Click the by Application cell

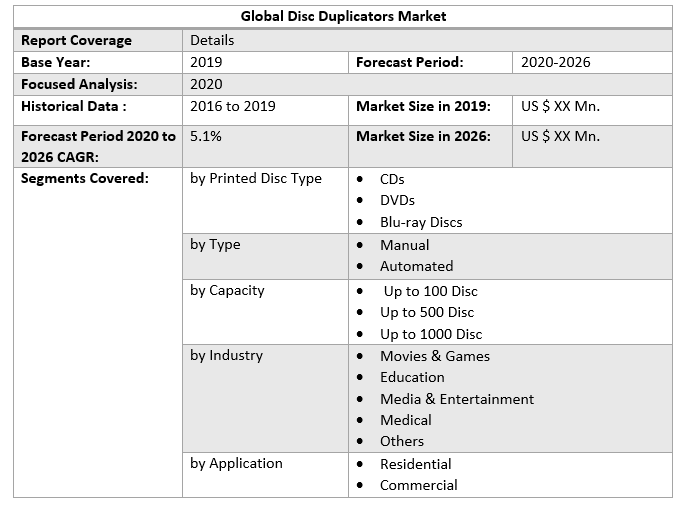click(236, 463)
